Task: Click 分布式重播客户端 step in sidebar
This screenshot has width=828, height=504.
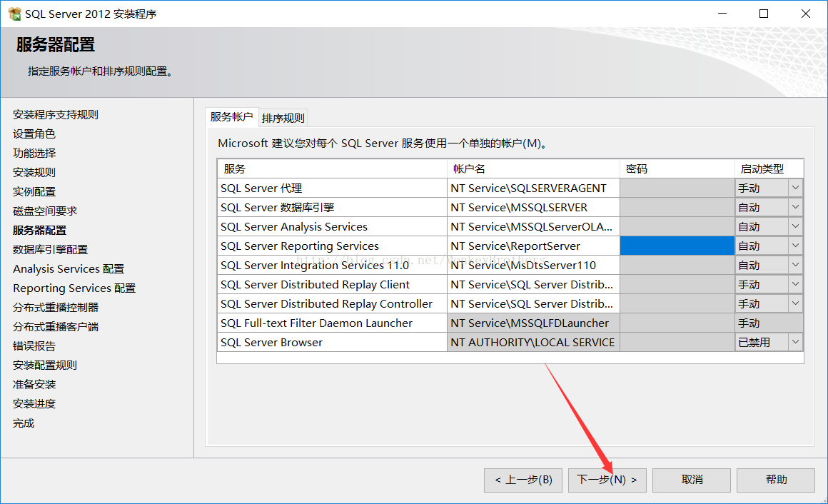Action: point(56,326)
